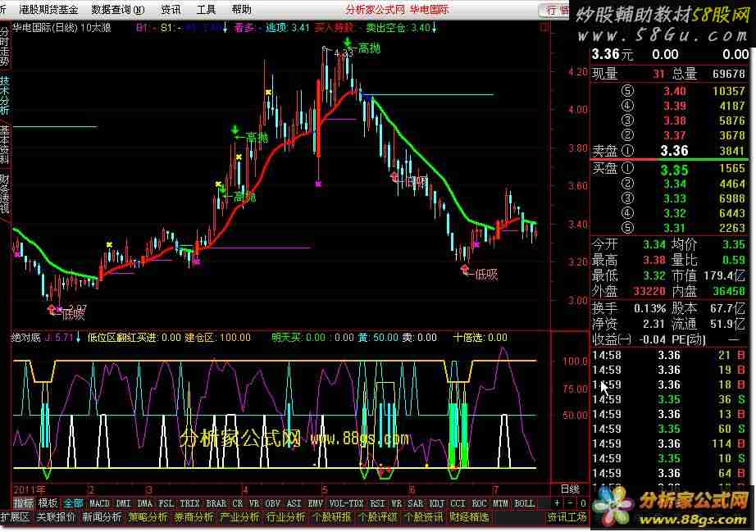756x532 pixels.
Task: Open the 财经精选 tab
Action: point(469,518)
